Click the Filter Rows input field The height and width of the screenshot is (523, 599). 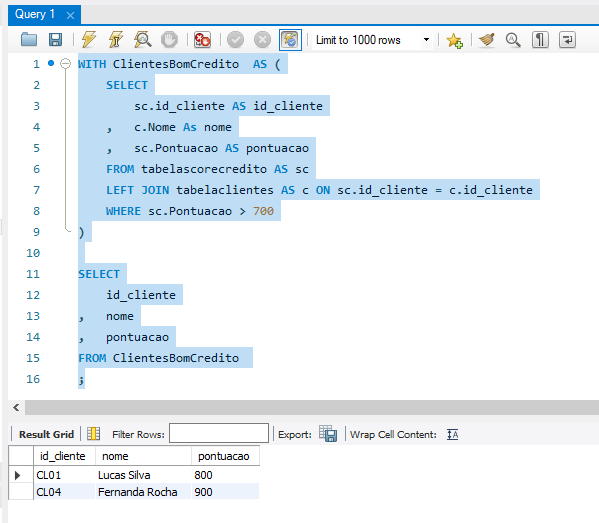pos(219,433)
